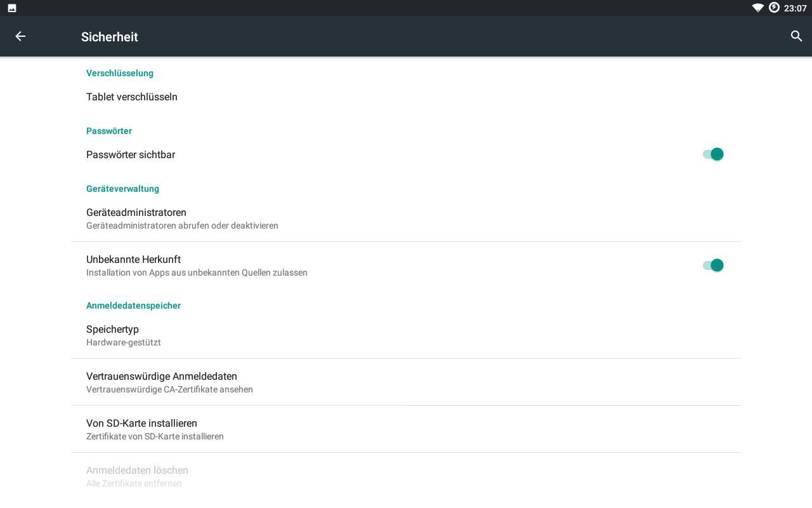Tap the battery charging status icon
Image resolution: width=812 pixels, height=508 pixels.
pos(774,8)
